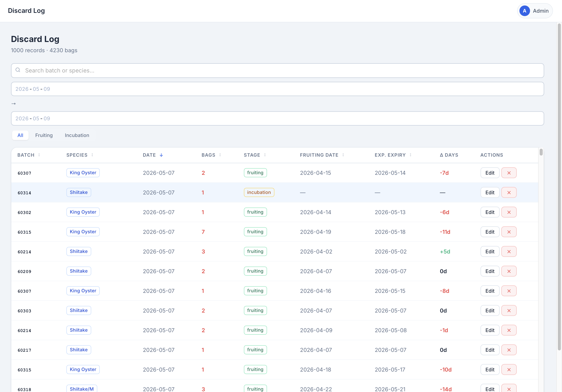The image size is (562, 392).
Task: Click the incubation stage badge
Action: click(x=259, y=192)
